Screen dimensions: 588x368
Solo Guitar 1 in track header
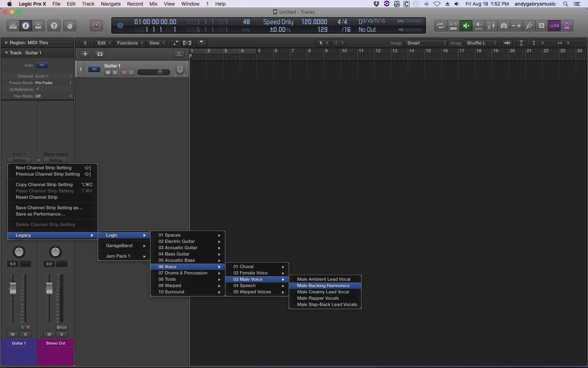(115, 73)
